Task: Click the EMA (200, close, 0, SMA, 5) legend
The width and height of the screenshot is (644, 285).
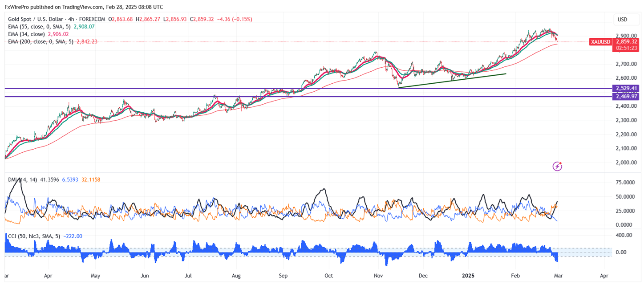Action: [x=40, y=41]
